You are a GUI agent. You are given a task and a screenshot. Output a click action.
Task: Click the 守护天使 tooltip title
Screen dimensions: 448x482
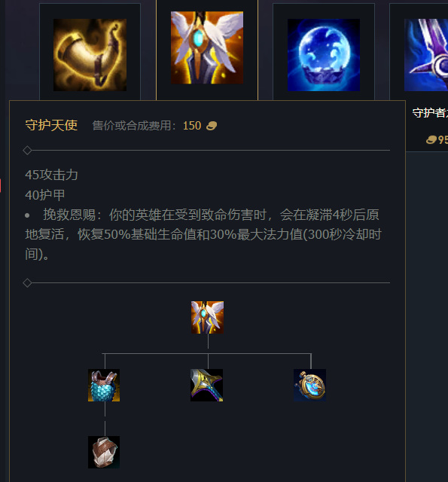(51, 126)
